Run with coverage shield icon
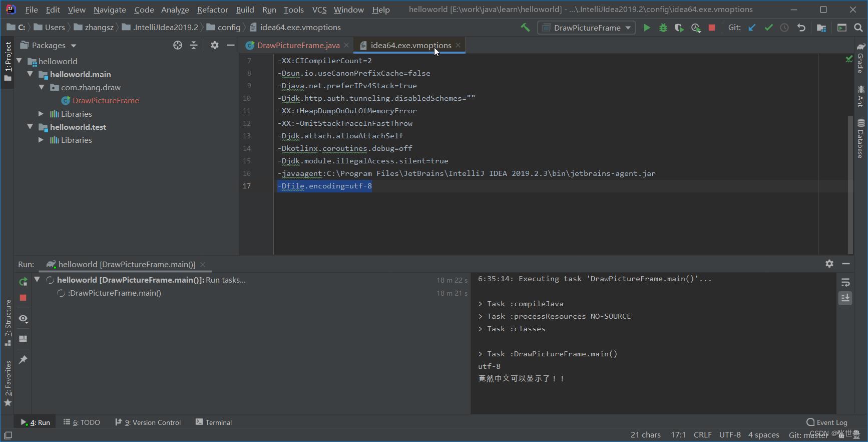 tap(679, 28)
